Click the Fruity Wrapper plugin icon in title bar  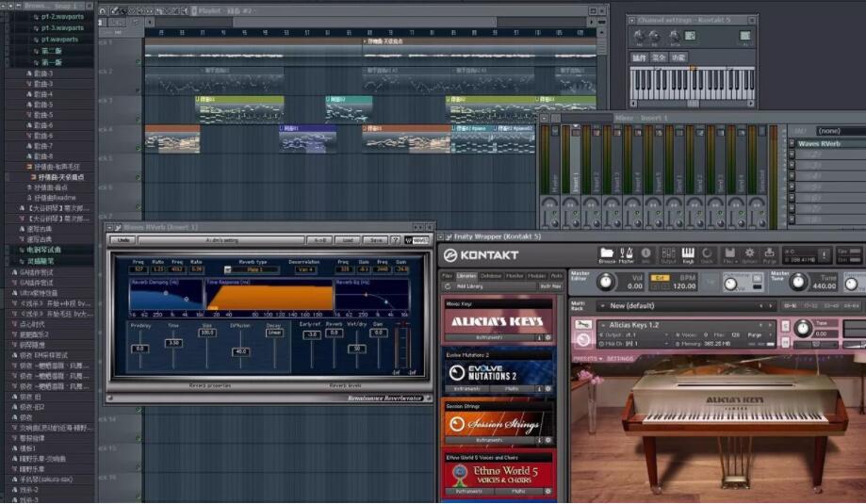click(x=448, y=236)
